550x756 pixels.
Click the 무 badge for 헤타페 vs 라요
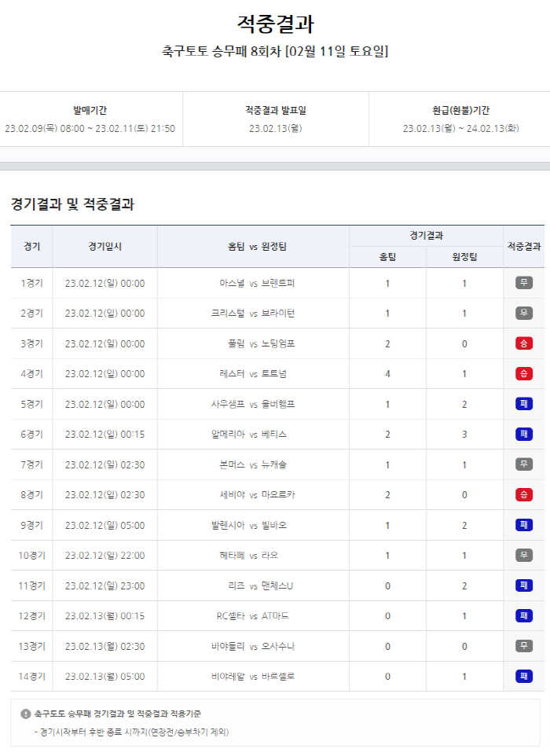pyautogui.click(x=524, y=555)
